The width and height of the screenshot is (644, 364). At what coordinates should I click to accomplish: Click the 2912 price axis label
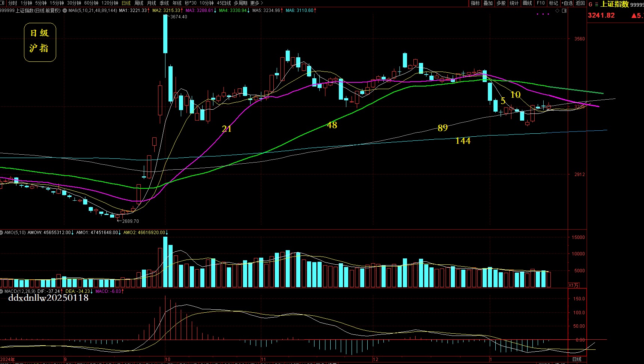click(579, 175)
